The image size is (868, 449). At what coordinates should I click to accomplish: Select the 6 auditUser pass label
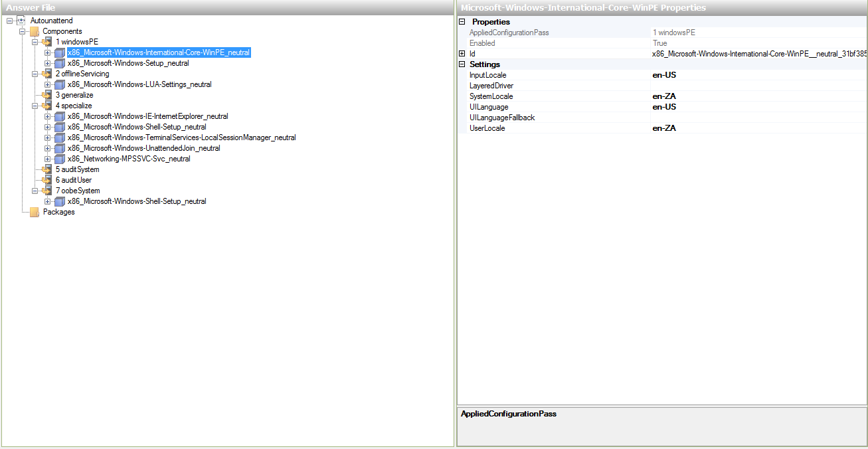coord(74,180)
